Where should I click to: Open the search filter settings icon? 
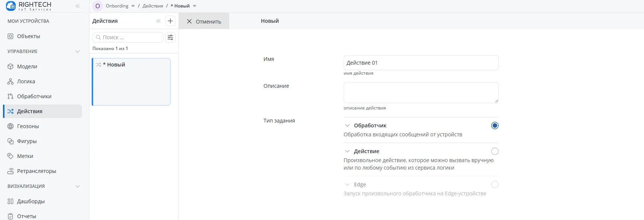point(170,37)
